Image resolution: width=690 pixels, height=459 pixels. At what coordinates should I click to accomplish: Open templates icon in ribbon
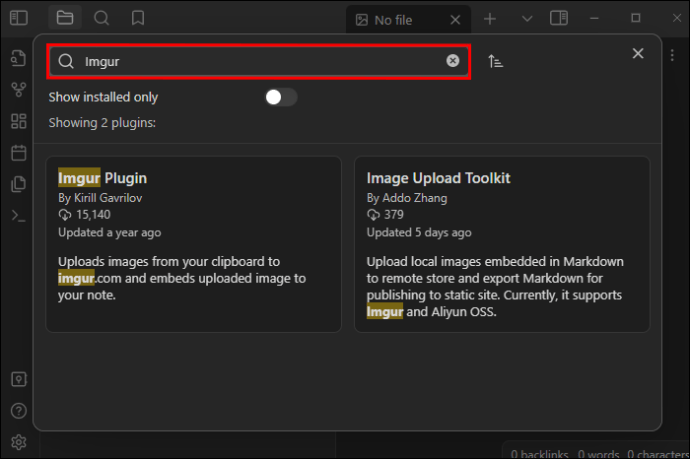pos(18,184)
